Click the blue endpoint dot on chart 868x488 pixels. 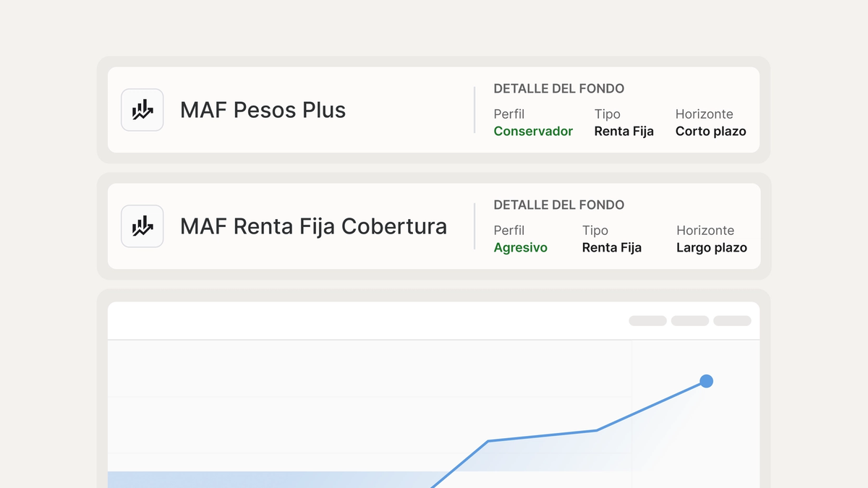707,381
